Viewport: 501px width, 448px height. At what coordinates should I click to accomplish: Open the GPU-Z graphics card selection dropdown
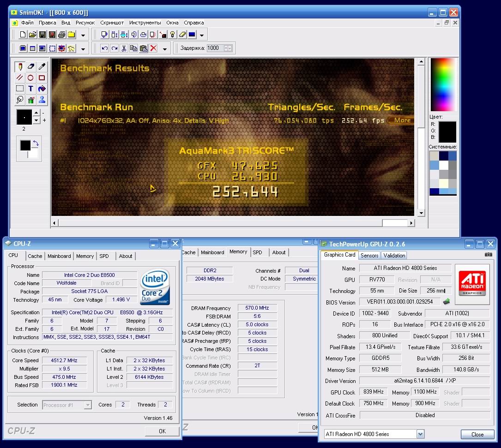421,434
